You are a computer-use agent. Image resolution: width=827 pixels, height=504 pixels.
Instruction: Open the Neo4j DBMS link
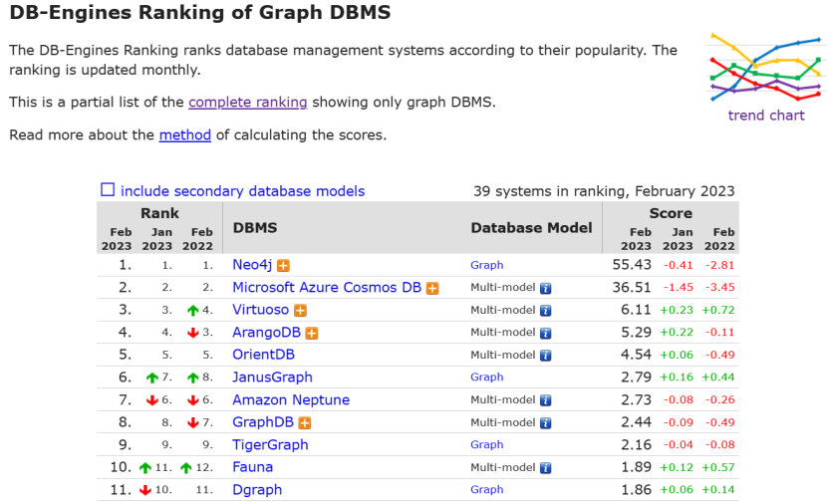click(x=252, y=265)
